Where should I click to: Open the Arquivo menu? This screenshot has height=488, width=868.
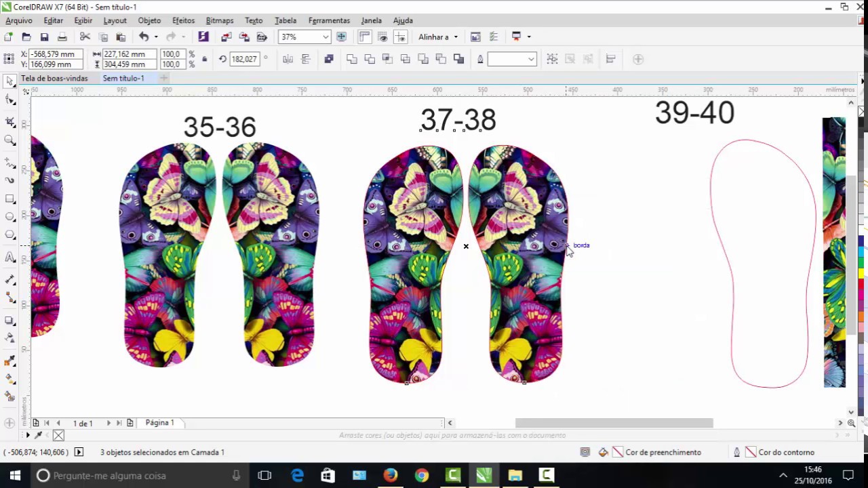19,20
